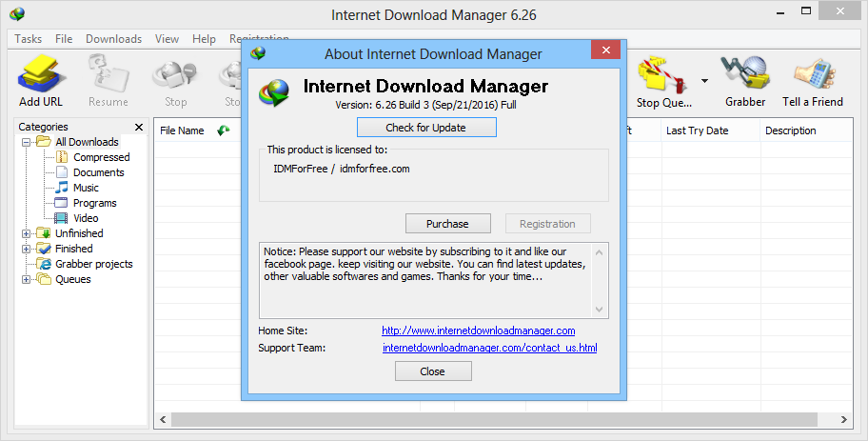Open the Support Team contact_us link

pyautogui.click(x=490, y=348)
